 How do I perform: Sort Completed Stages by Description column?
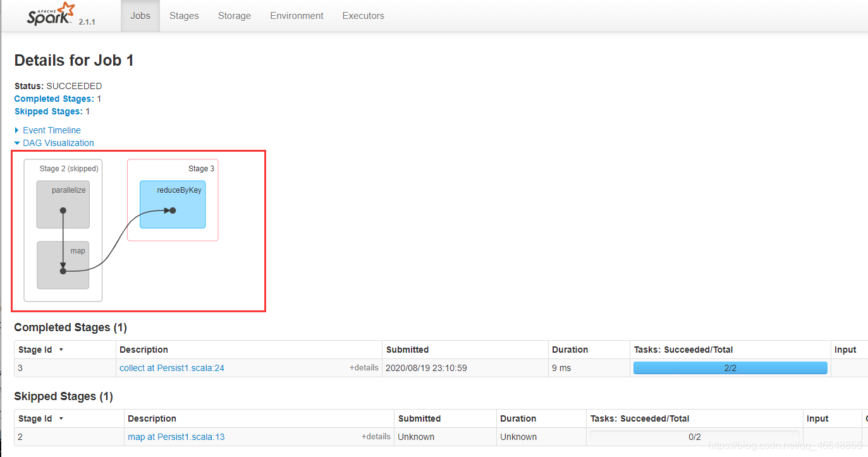click(x=249, y=350)
